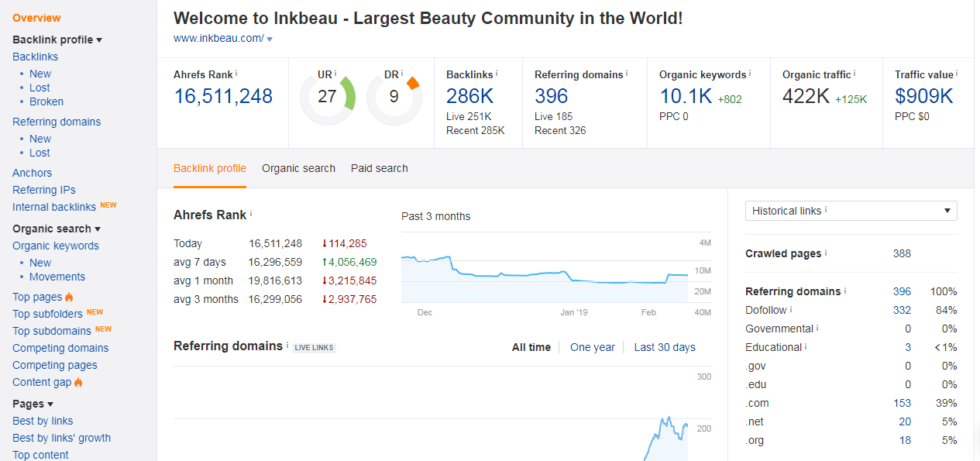Open Top subfolders sidebar link
The height and width of the screenshot is (461, 980).
(47, 314)
